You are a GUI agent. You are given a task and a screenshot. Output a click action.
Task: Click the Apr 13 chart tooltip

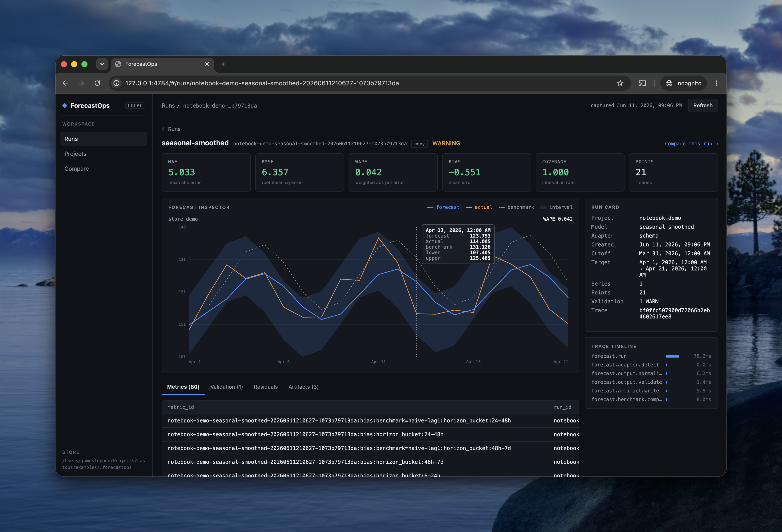[458, 244]
